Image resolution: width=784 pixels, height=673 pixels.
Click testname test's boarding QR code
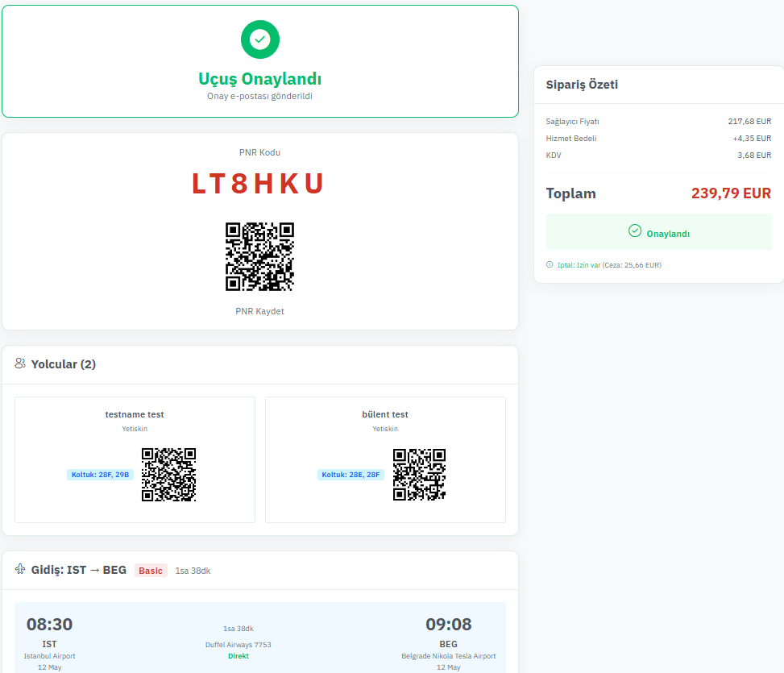tap(168, 474)
